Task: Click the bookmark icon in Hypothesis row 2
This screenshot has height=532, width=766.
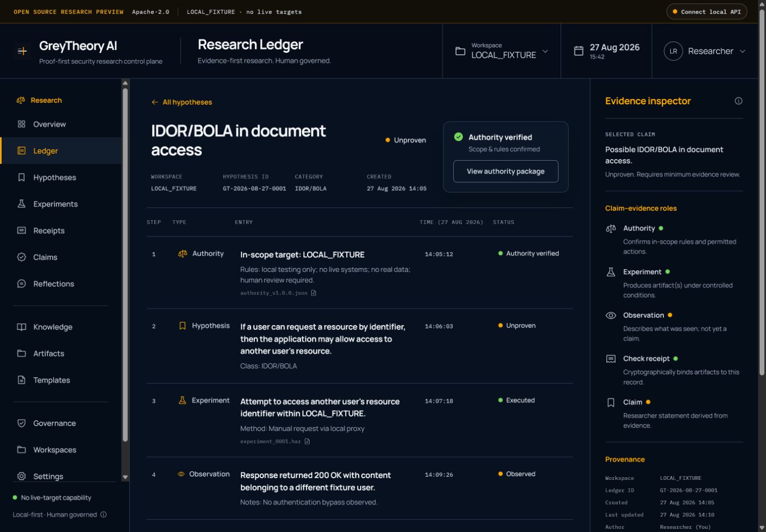Action: point(182,326)
